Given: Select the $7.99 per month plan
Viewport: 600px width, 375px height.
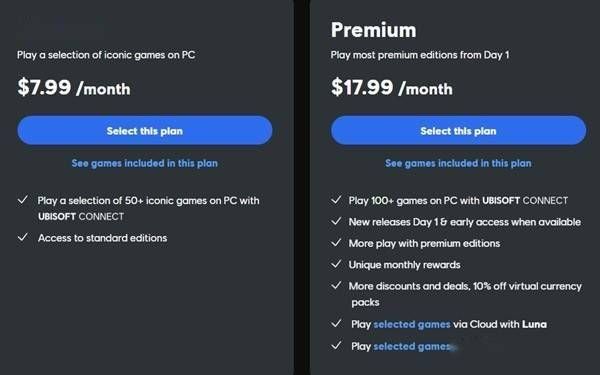Looking at the screenshot, I should [x=145, y=130].
